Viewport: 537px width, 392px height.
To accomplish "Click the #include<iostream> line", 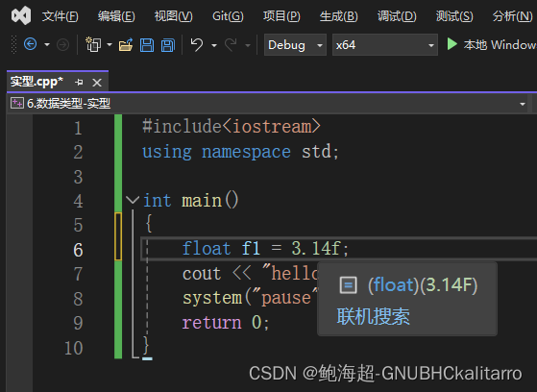I will (232, 127).
